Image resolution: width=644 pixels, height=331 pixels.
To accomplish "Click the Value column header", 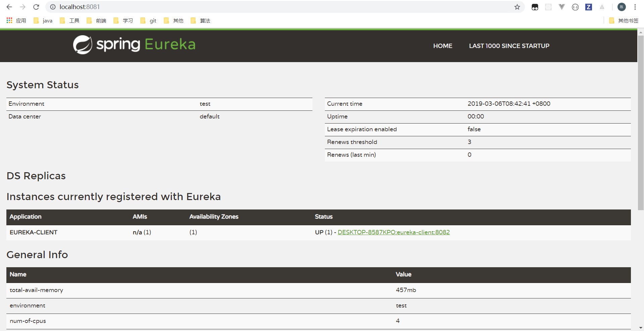I will pyautogui.click(x=404, y=275).
